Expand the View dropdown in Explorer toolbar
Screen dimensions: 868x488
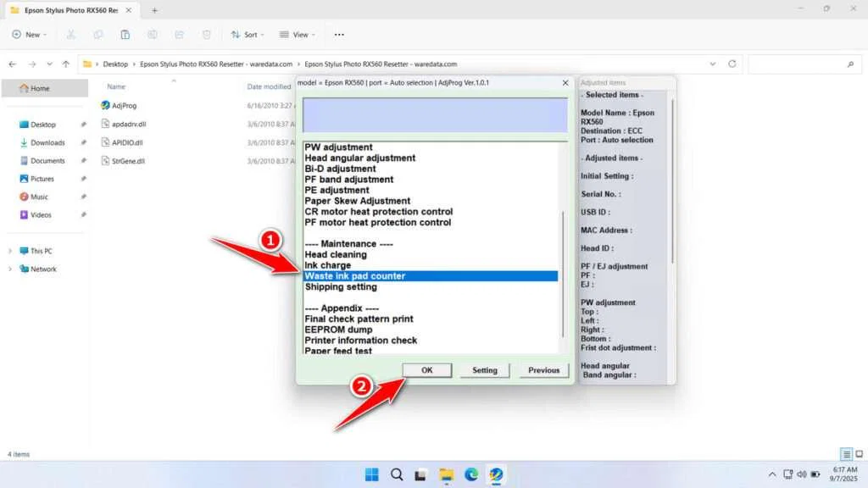(x=298, y=35)
